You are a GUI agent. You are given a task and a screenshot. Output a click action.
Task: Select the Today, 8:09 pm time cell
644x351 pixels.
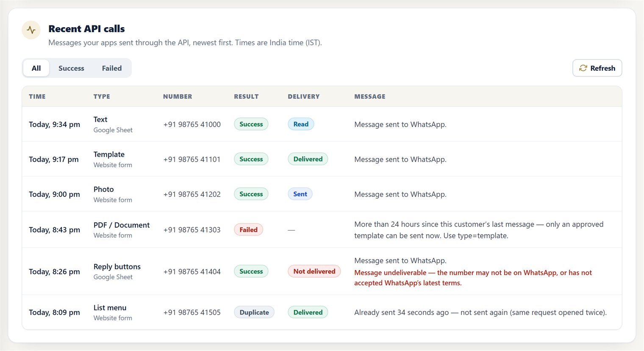54,312
